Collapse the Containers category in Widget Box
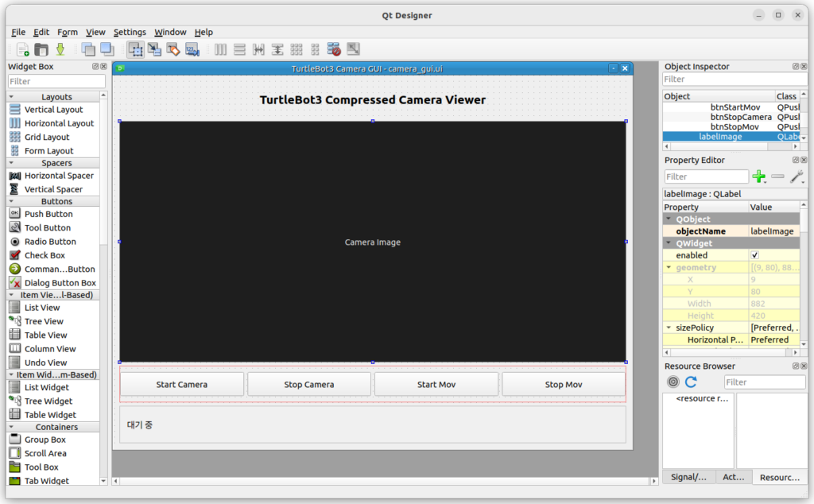 click(x=11, y=427)
